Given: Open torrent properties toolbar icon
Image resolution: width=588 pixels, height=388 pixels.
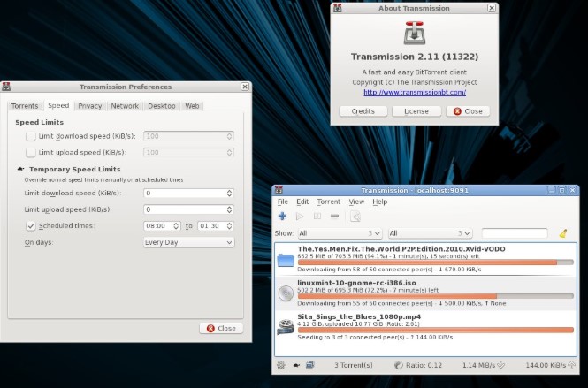Looking at the screenshot, I should [355, 217].
